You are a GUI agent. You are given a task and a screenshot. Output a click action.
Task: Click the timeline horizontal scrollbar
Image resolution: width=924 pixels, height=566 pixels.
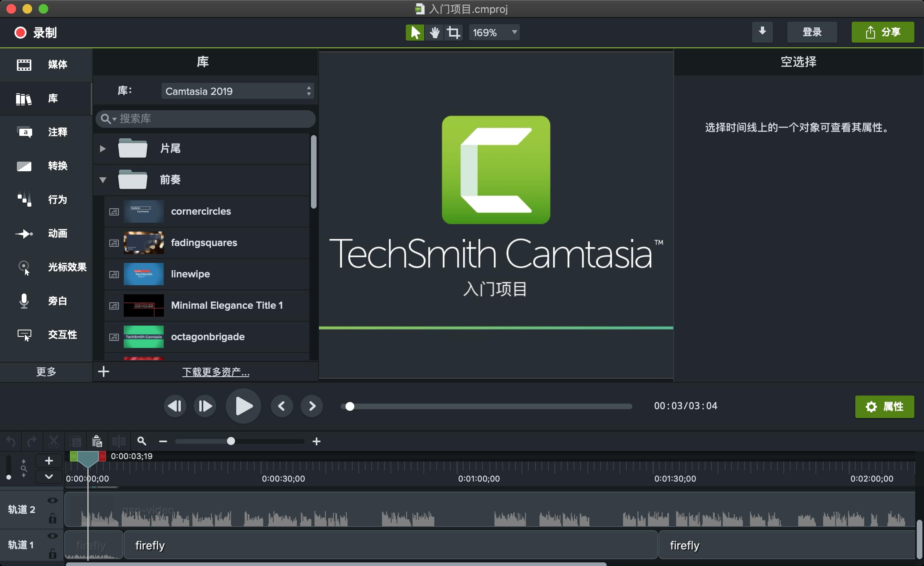[336, 564]
